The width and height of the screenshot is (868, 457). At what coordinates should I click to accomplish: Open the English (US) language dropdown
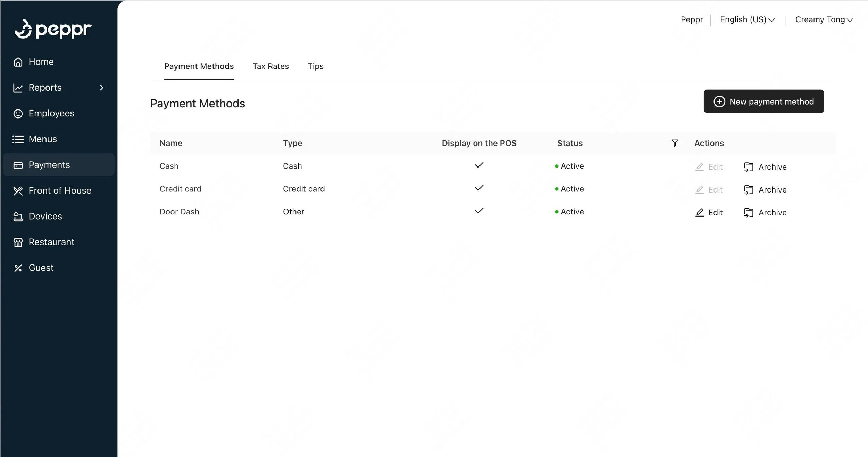click(x=747, y=20)
